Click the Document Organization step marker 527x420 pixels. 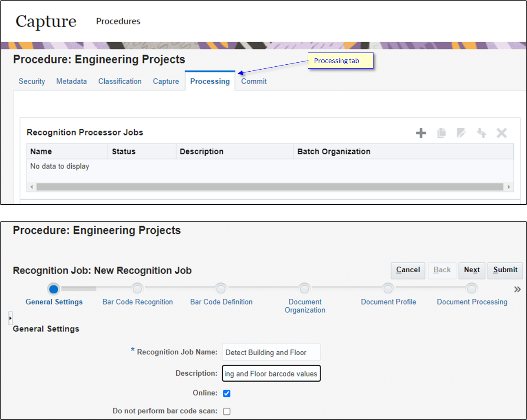coord(304,289)
